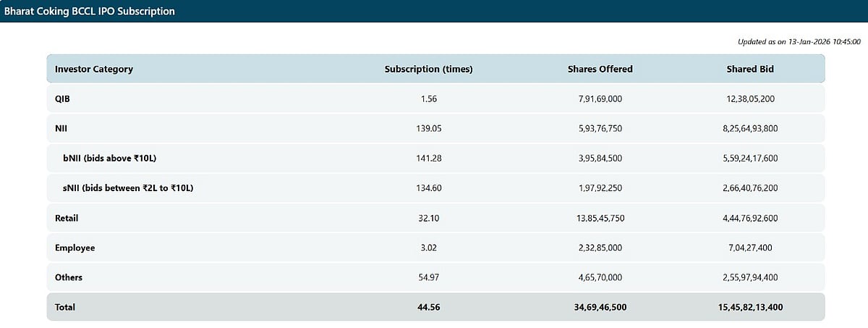The height and width of the screenshot is (328, 868).
Task: Click the QIB row label
Action: click(62, 98)
